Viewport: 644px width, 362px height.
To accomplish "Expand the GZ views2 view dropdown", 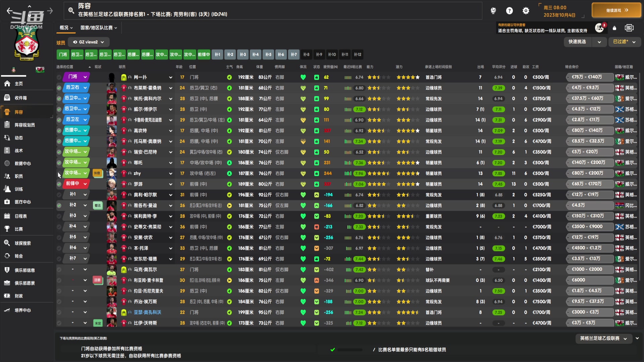I will click(x=89, y=42).
